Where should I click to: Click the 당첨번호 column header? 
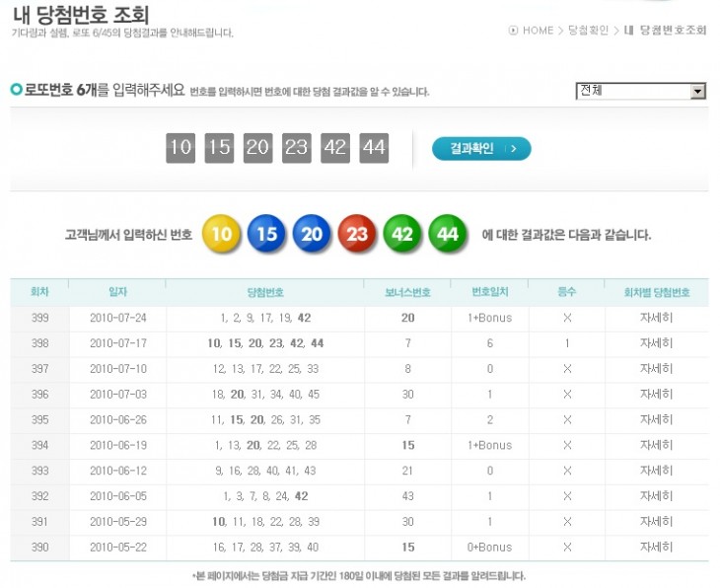point(265,292)
